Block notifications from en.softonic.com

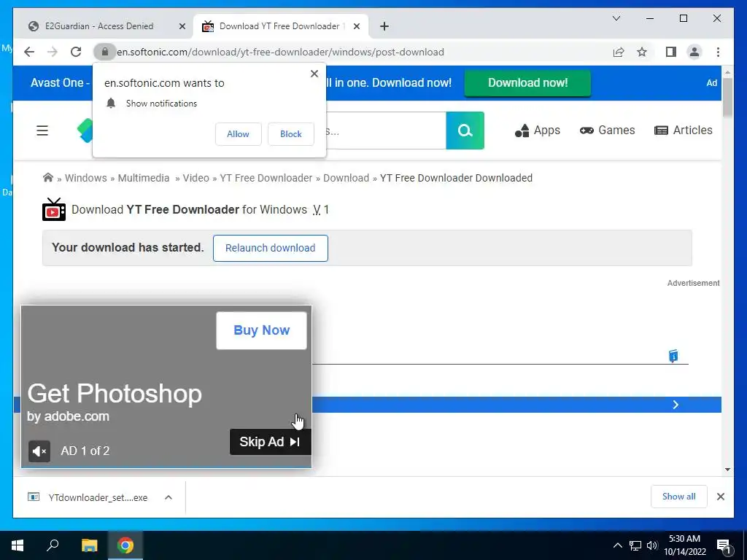(290, 134)
